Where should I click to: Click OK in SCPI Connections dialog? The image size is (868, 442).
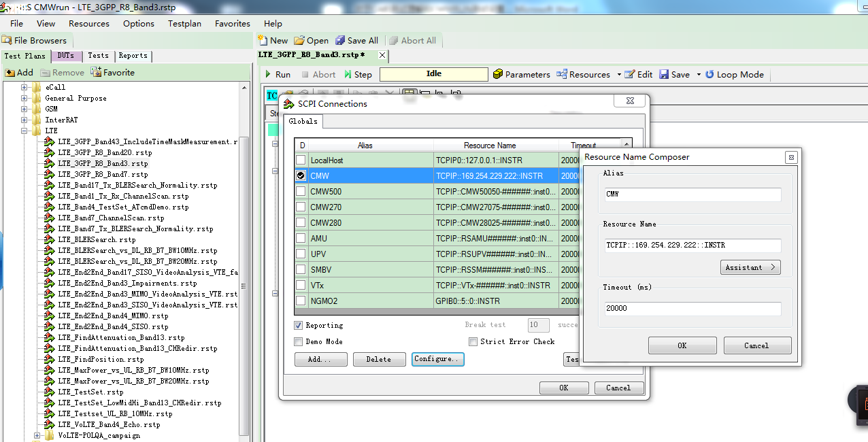(564, 388)
